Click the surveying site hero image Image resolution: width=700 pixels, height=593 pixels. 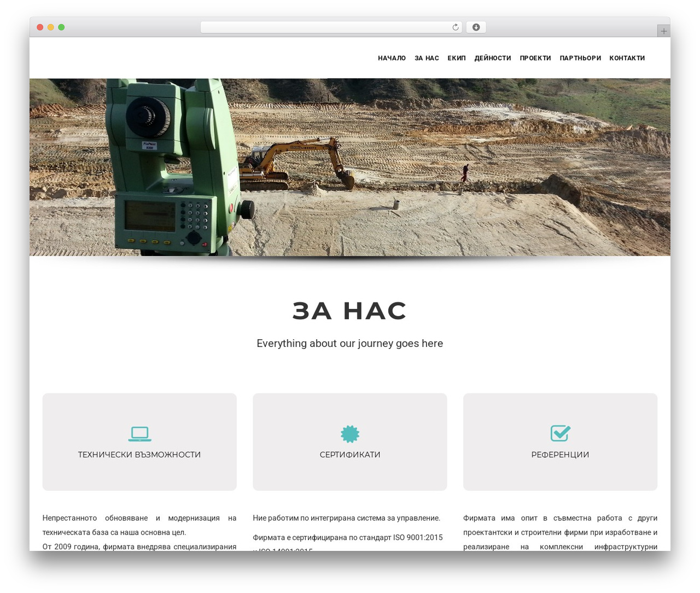point(350,167)
